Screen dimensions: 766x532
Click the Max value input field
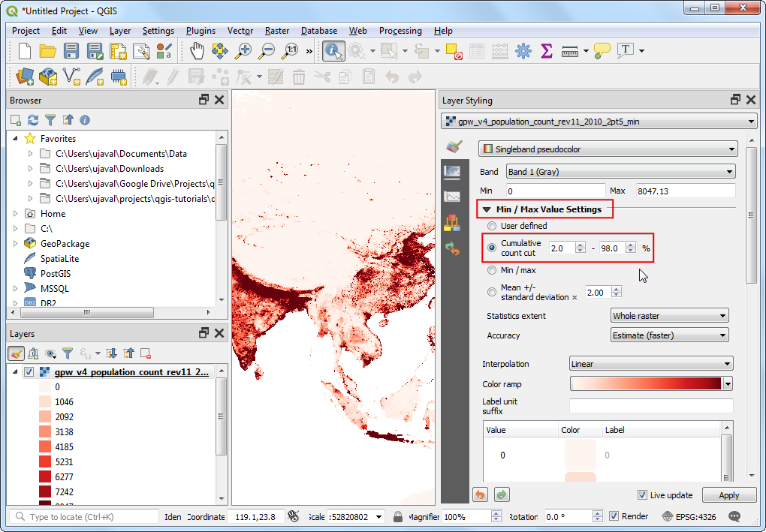point(685,191)
